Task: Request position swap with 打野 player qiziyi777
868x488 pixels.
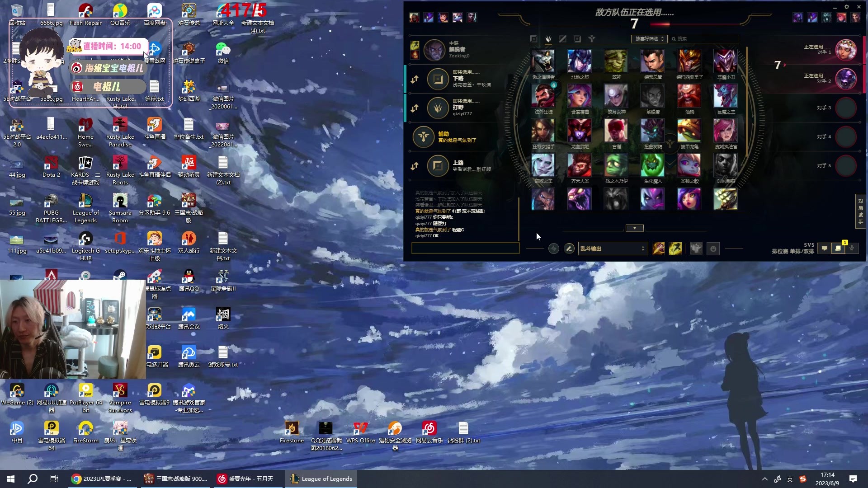Action: (x=415, y=108)
